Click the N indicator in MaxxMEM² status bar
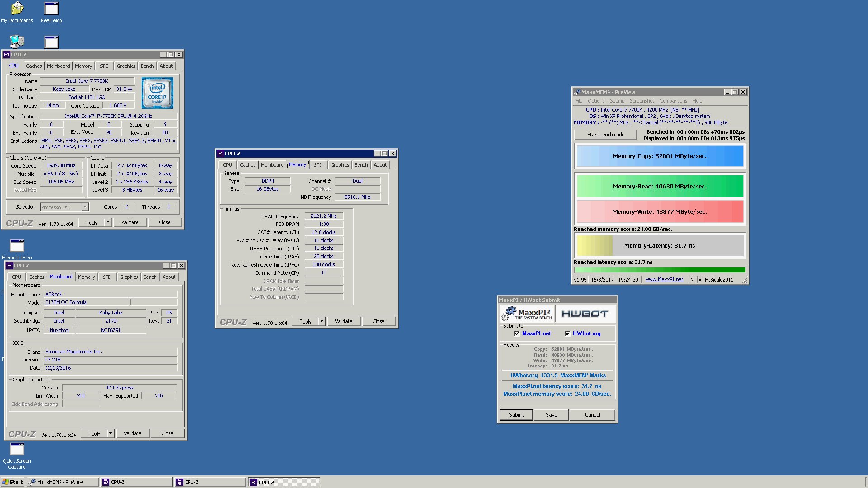The image size is (868, 488). 692,280
